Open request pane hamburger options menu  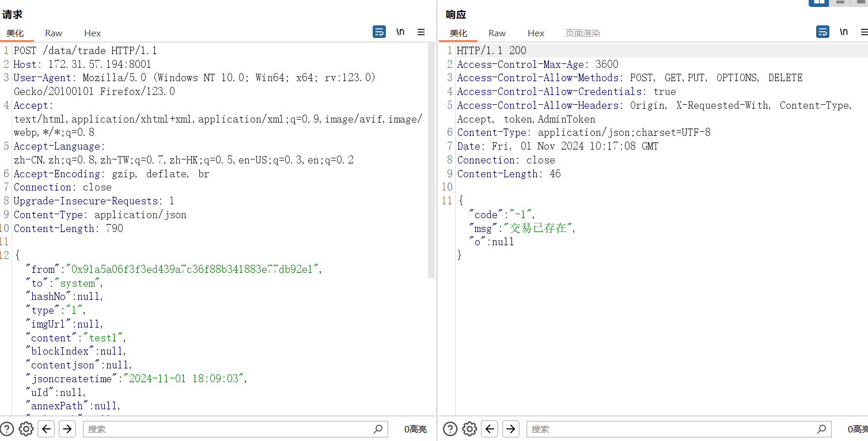421,32
